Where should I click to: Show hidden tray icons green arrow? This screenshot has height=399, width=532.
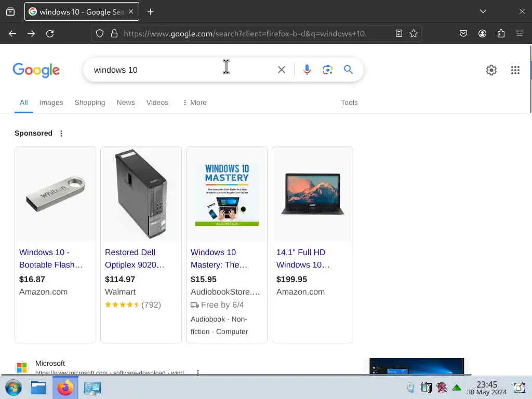[457, 388]
